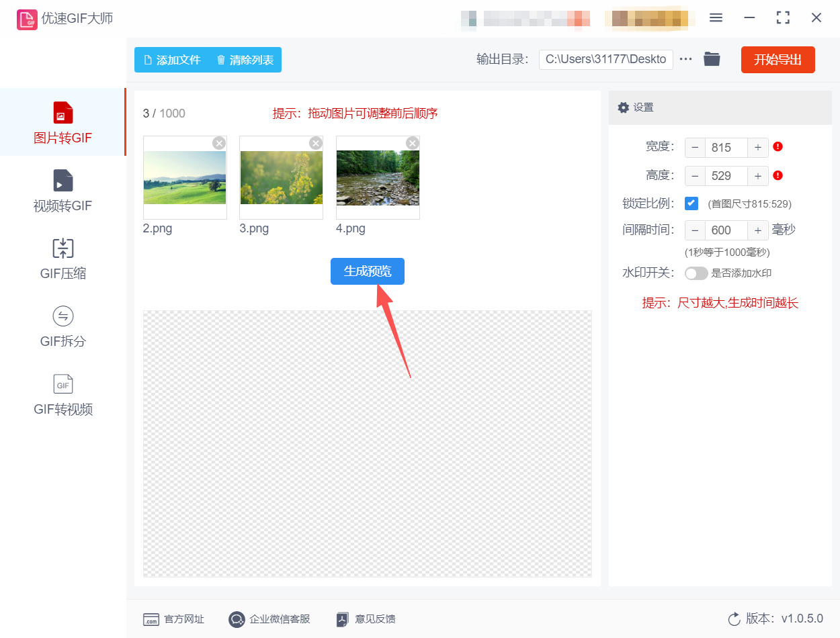This screenshot has width=840, height=638.
Task: Select the 2.png meadow thumbnail
Action: tap(185, 177)
